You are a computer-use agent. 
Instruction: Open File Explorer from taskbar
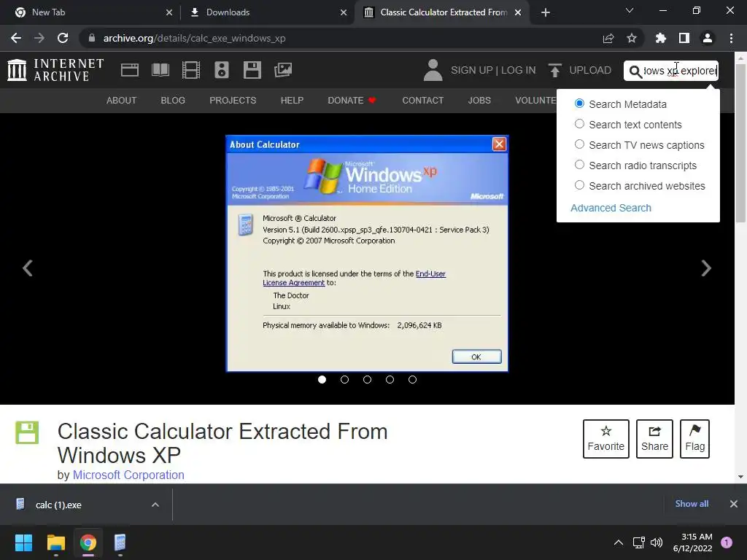pyautogui.click(x=55, y=542)
